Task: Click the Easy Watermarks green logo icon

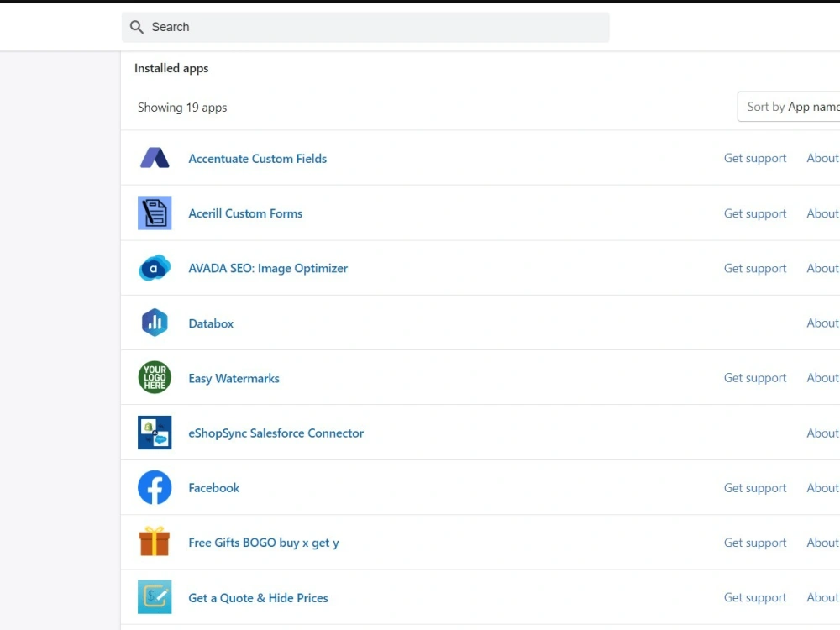Action: (155, 377)
